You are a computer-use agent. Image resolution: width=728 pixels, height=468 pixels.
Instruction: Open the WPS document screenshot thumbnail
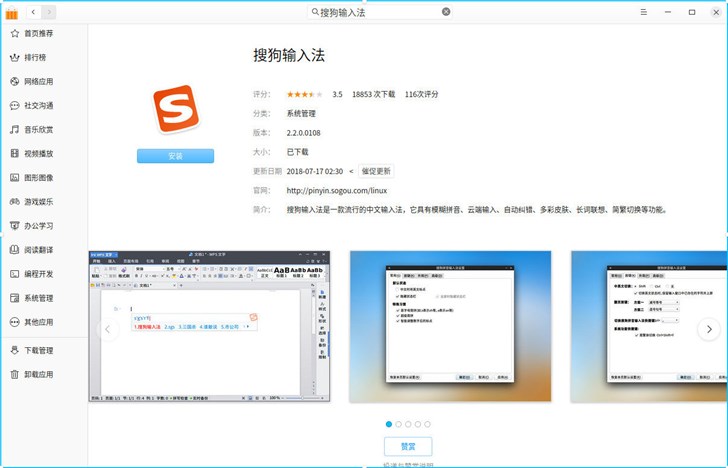click(209, 326)
